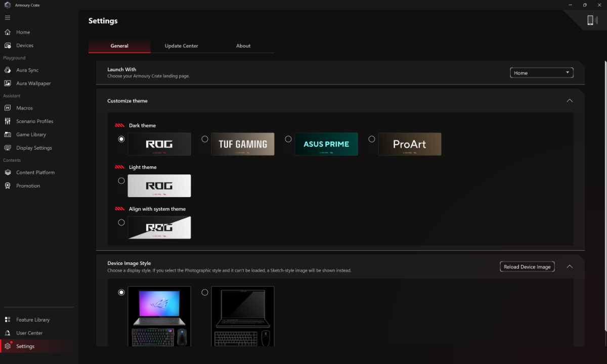
Task: Select the TUF Gaming theme radio button
Action: 205,139
